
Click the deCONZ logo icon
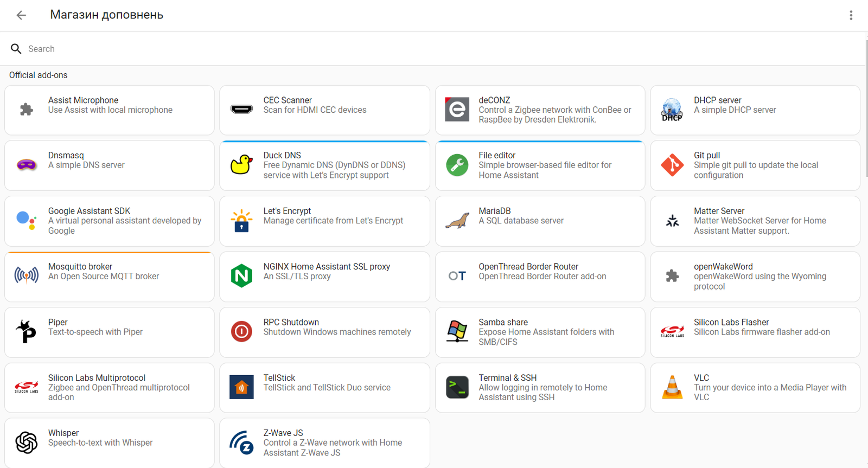[457, 110]
